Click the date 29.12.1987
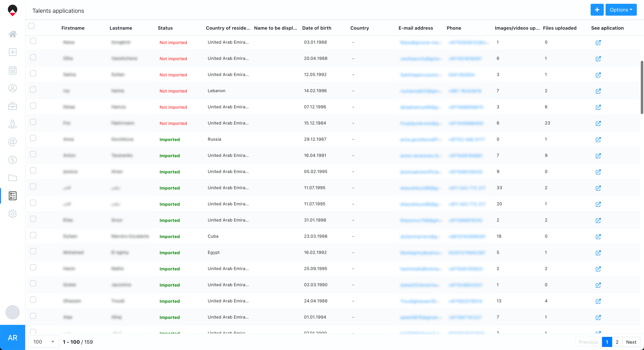This screenshot has height=350, width=644. 315,139
